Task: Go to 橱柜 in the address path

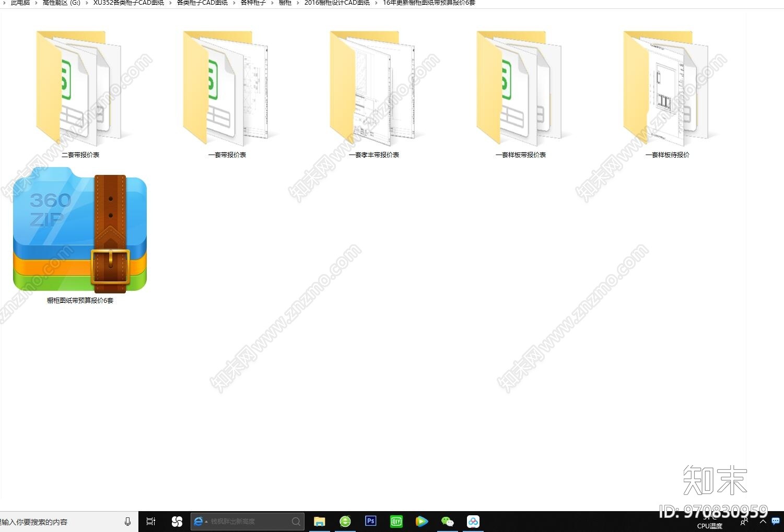Action: pos(285,3)
